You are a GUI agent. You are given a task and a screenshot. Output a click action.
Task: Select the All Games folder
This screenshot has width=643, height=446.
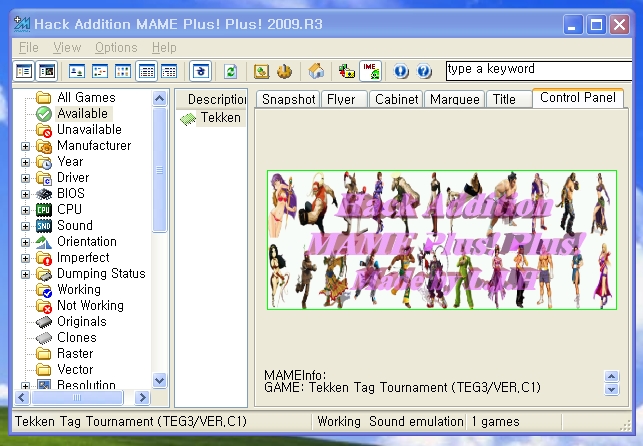(86, 98)
